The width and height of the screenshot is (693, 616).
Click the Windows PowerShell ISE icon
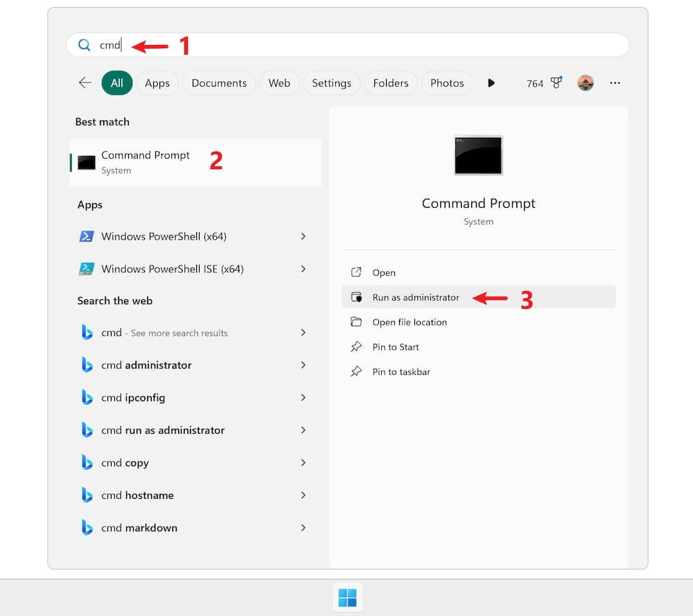pyautogui.click(x=87, y=269)
